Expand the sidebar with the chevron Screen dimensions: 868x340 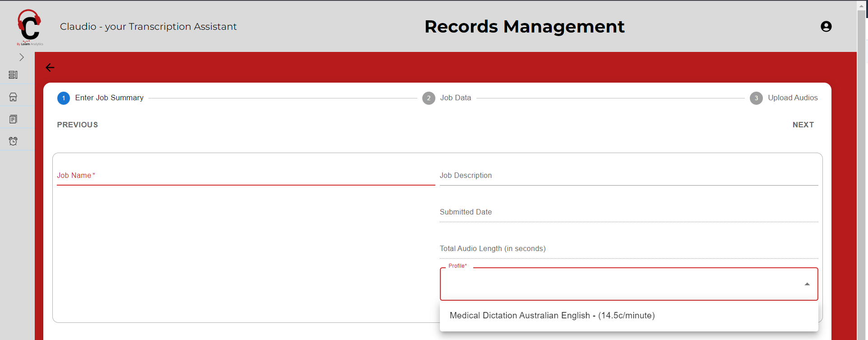point(21,57)
